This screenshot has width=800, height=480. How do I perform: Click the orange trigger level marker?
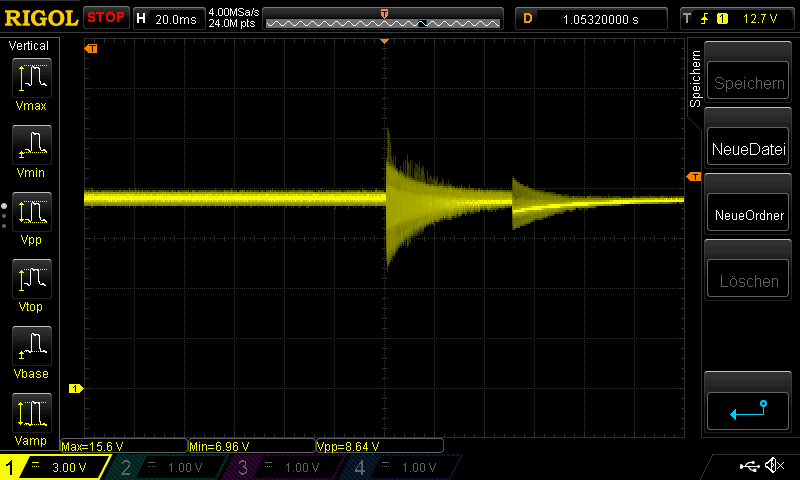(694, 177)
